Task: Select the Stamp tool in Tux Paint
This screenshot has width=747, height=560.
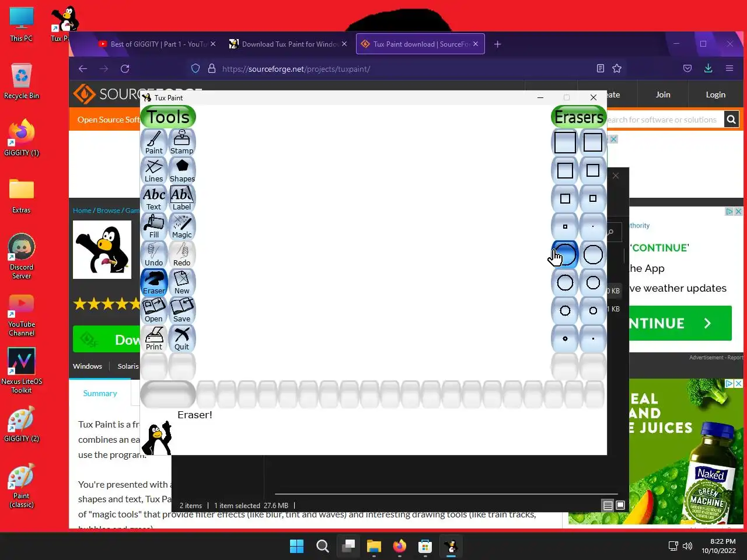Action: click(182, 142)
